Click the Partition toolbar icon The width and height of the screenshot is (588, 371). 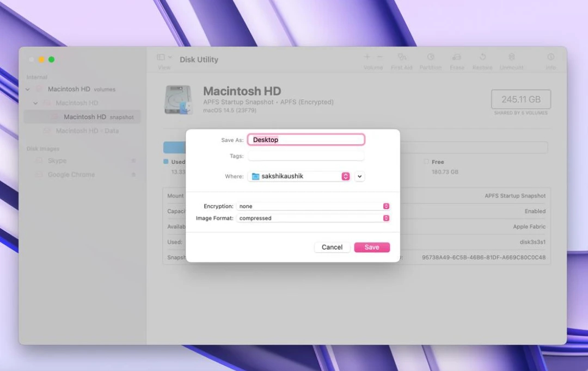click(431, 57)
